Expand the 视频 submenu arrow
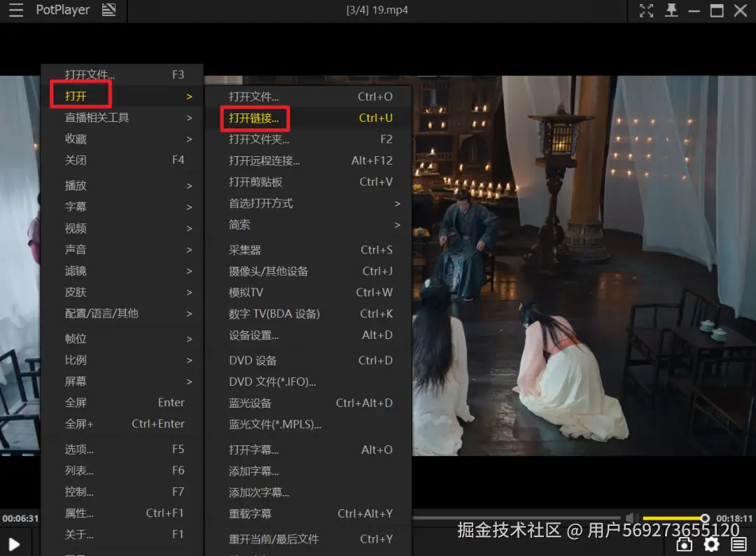 tap(190, 228)
